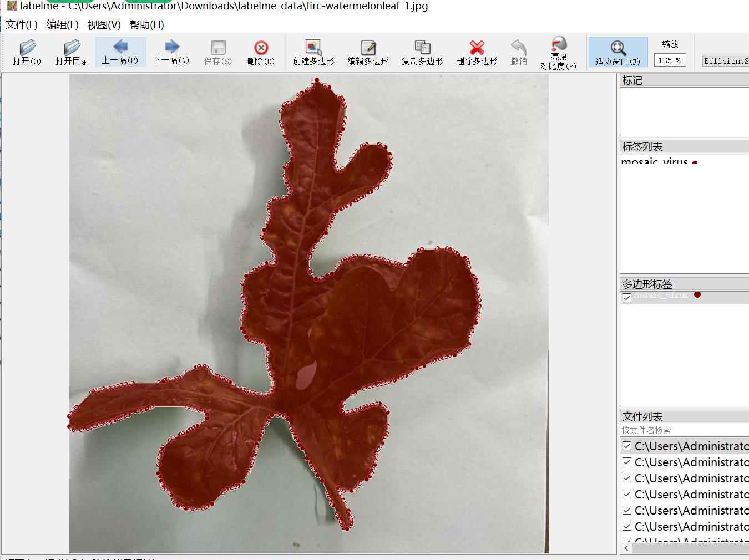
Task: Toggle third file checkbox in file list
Action: [x=627, y=478]
